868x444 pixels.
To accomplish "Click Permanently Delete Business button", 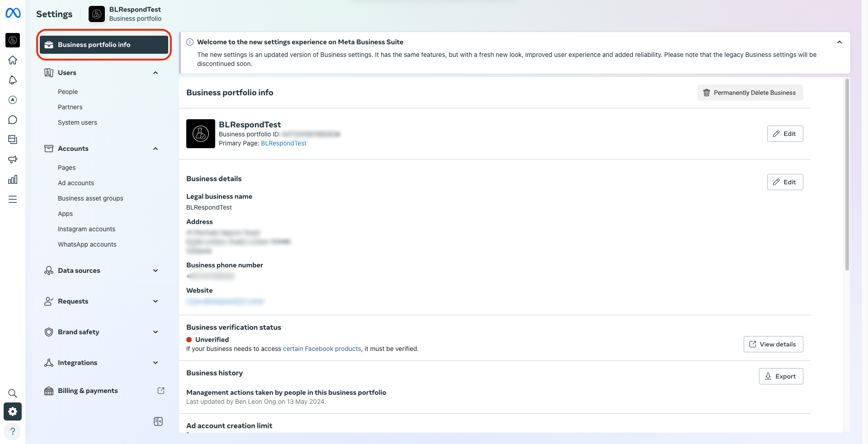I will pos(750,93).
